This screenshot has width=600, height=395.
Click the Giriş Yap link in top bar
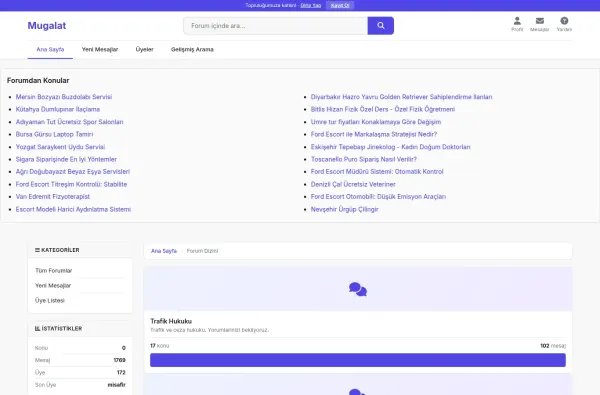311,5
